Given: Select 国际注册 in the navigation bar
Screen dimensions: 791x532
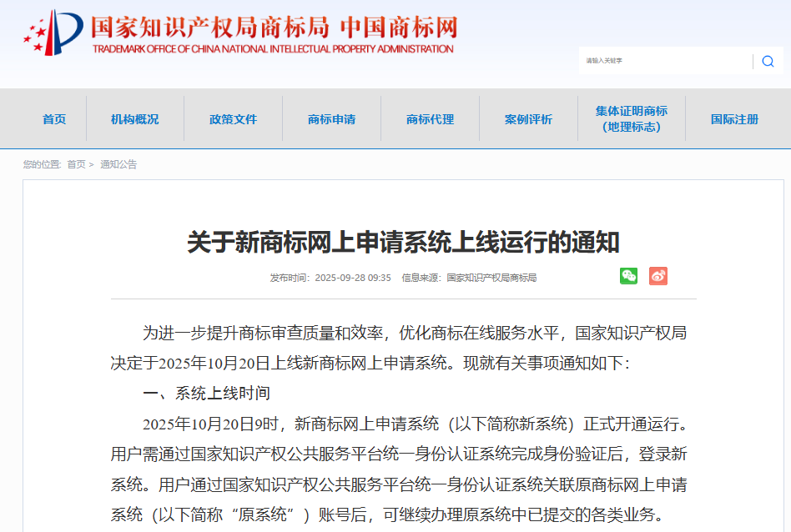Looking at the screenshot, I should [x=734, y=119].
